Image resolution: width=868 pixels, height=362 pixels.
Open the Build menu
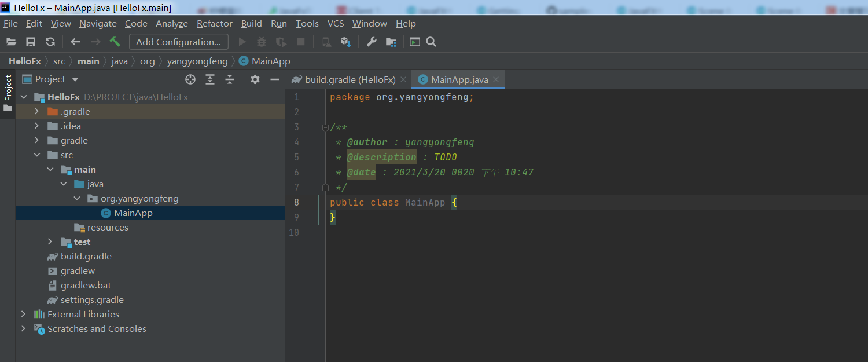pos(251,23)
